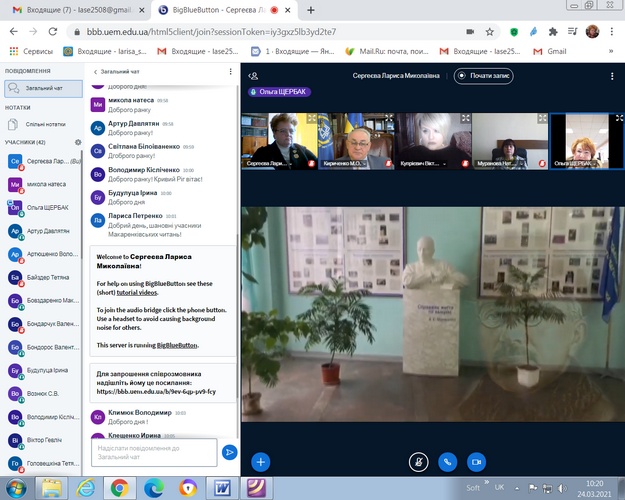Toggle the user list panel icon
This screenshot has width=625, height=500.
click(x=253, y=76)
